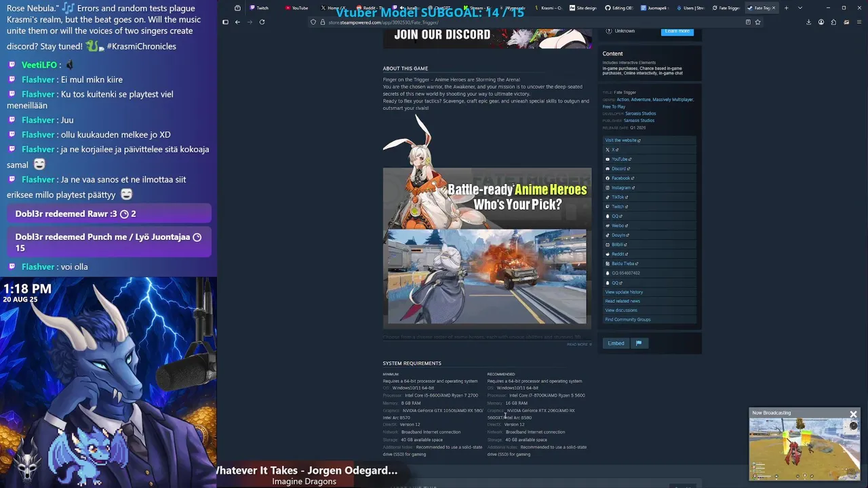Open Read related news
The height and width of the screenshot is (488, 868).
(x=623, y=301)
